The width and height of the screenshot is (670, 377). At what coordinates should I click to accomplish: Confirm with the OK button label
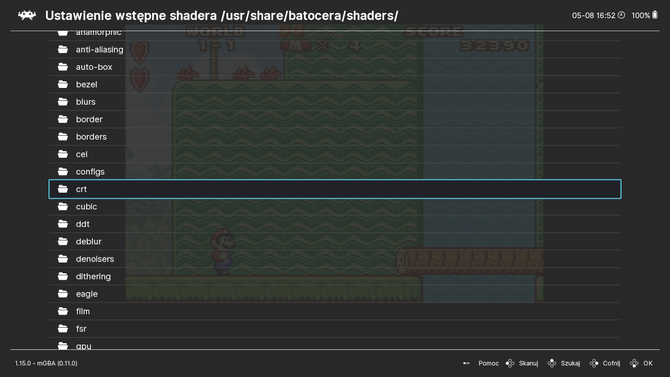point(648,363)
